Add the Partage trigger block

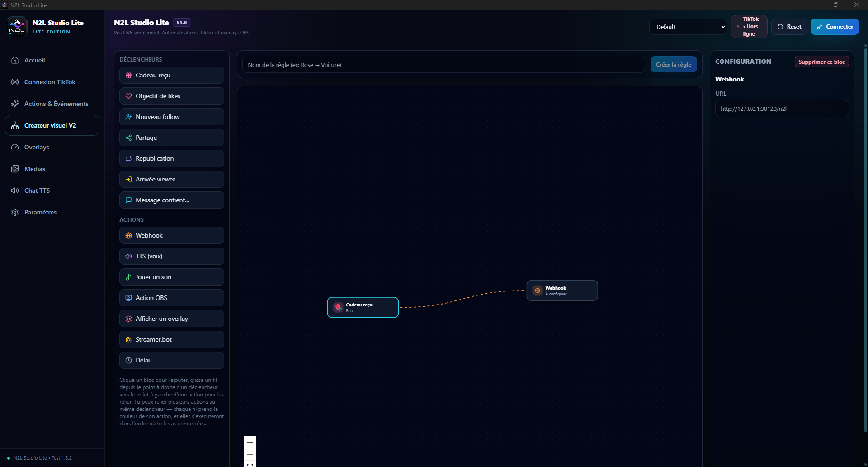172,138
